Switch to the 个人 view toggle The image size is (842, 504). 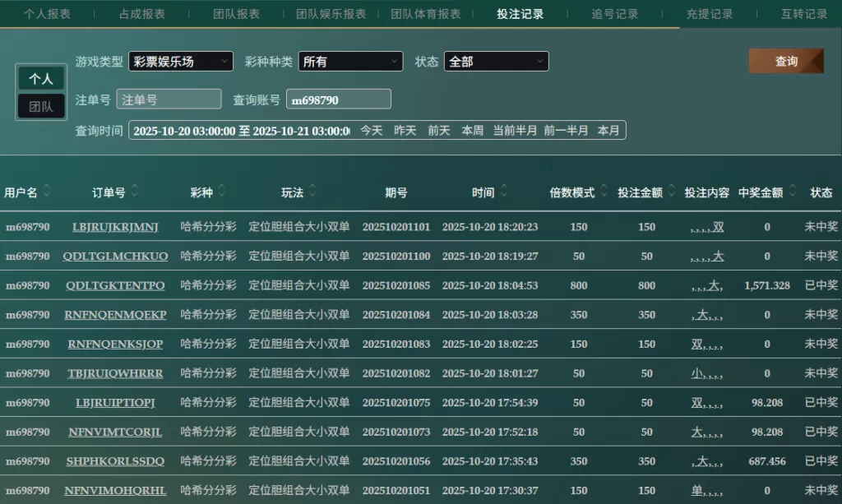click(41, 79)
